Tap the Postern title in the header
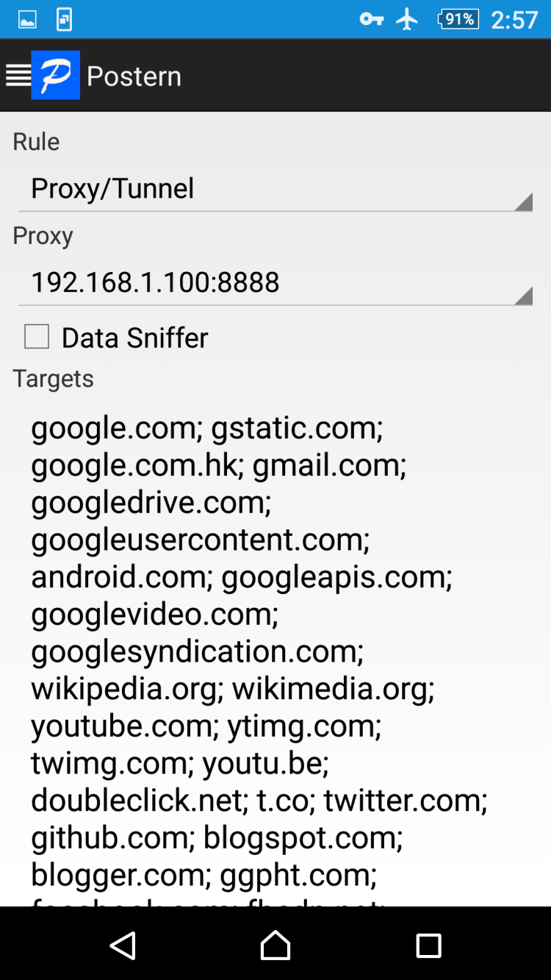 point(134,76)
